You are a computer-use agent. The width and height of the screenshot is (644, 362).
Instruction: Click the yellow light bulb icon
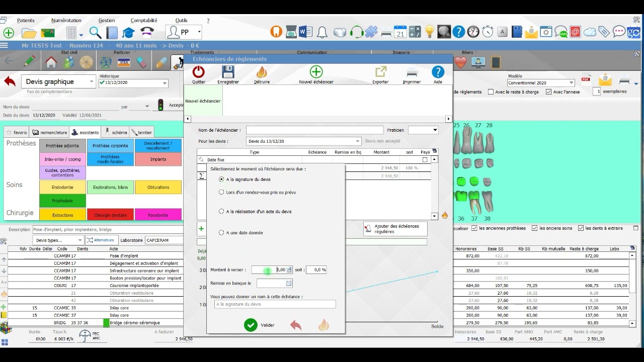[x=429, y=32]
